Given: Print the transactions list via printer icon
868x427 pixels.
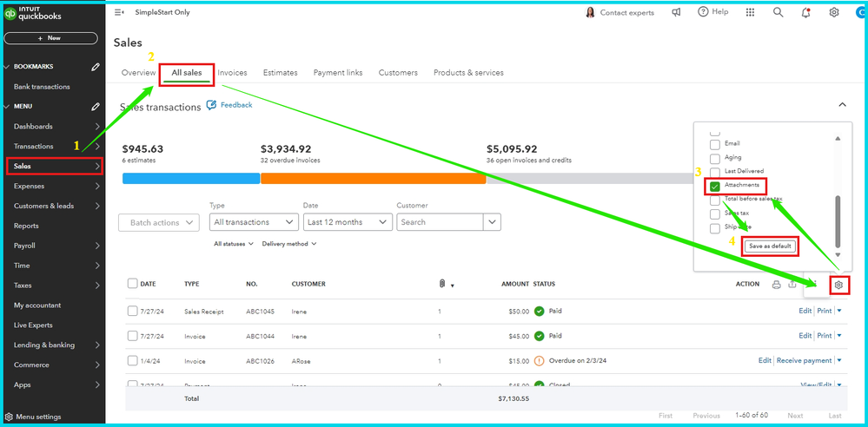Looking at the screenshot, I should (x=777, y=285).
